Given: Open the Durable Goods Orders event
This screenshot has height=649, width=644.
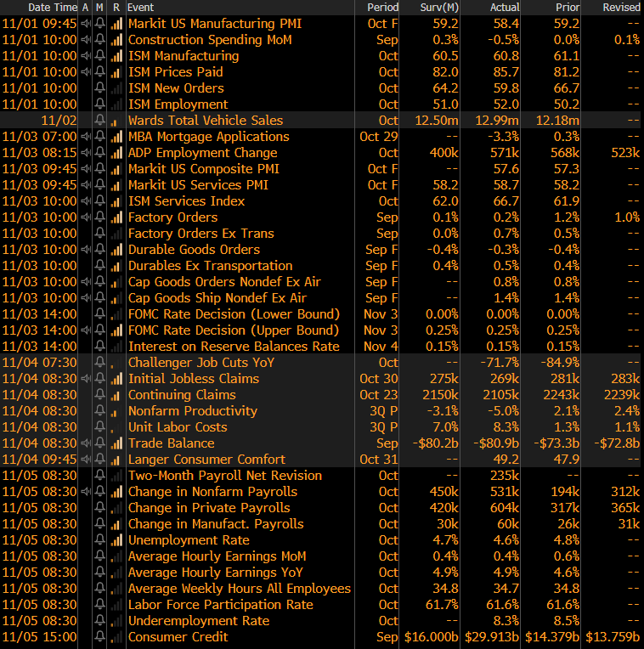Looking at the screenshot, I should (x=194, y=250).
